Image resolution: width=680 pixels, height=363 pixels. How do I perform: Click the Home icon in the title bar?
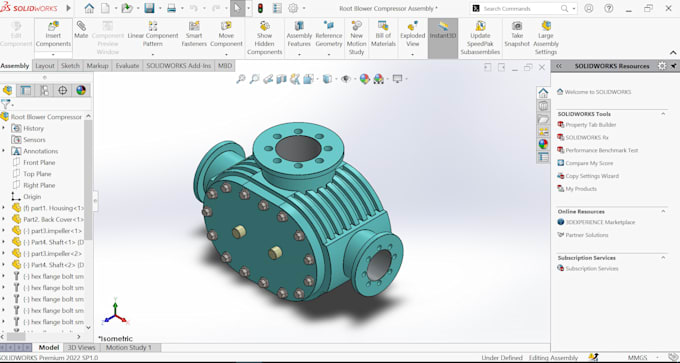(x=89, y=8)
